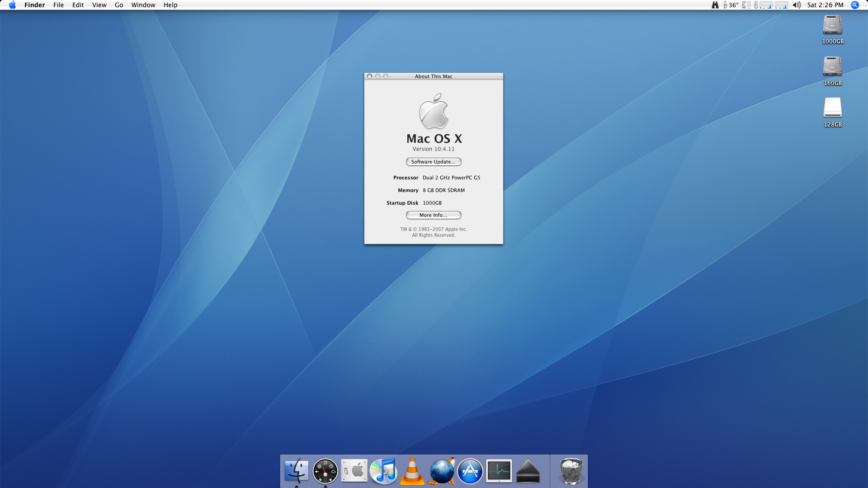Screen dimensions: 868x488
Task: Click the Mac OS X heading text
Action: click(434, 139)
